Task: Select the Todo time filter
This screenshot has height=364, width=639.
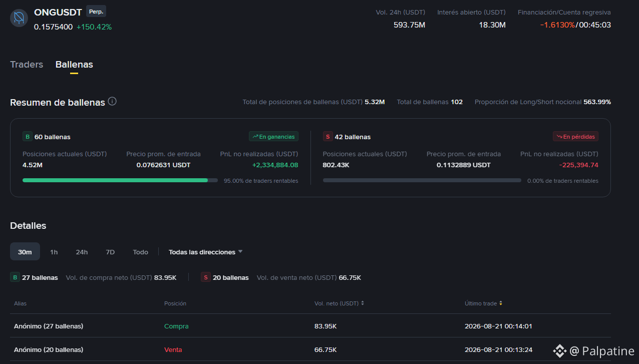Action: pos(141,252)
